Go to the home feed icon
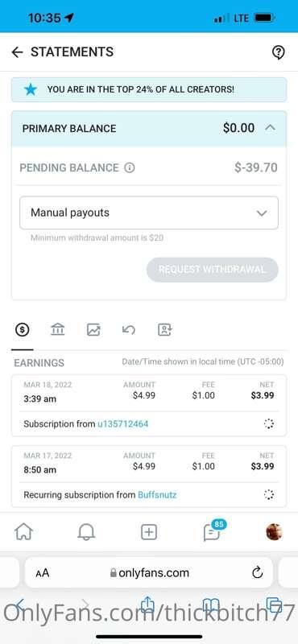The width and height of the screenshot is (298, 644). tap(23, 532)
